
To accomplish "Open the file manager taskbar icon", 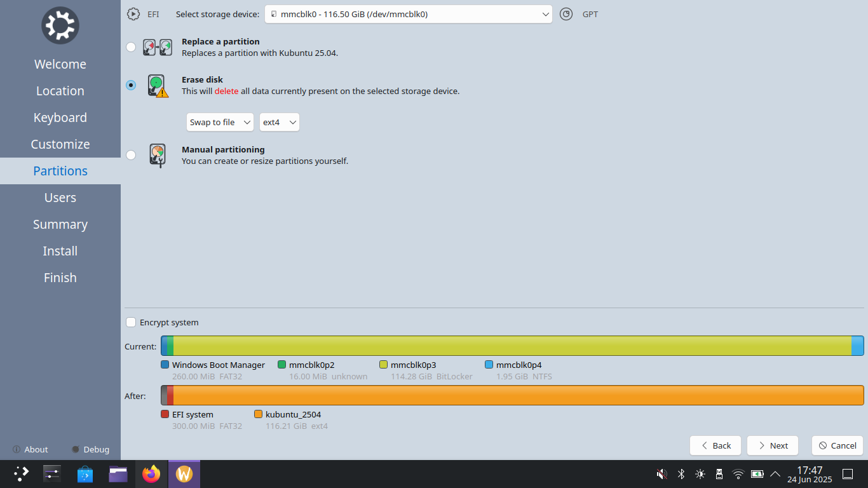I will [118, 474].
